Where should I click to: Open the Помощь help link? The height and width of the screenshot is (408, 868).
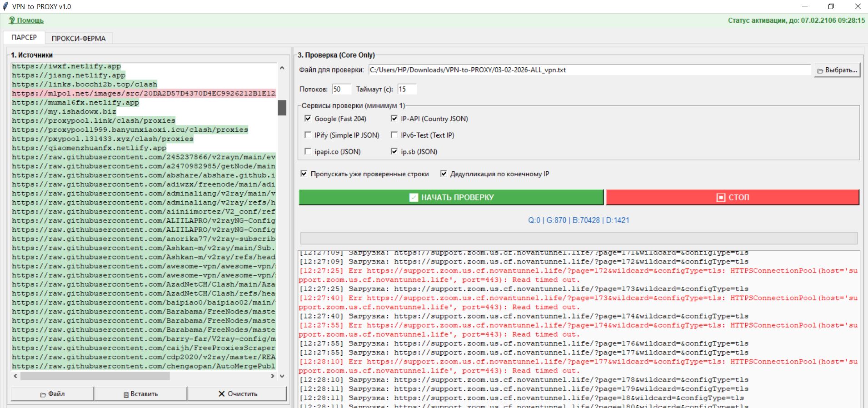click(26, 20)
